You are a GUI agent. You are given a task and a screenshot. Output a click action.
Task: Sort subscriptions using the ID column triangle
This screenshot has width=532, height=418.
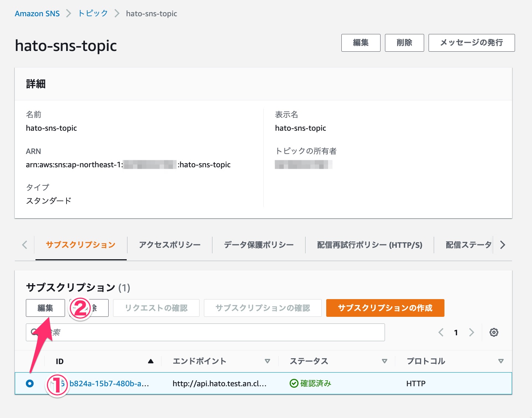(x=151, y=361)
